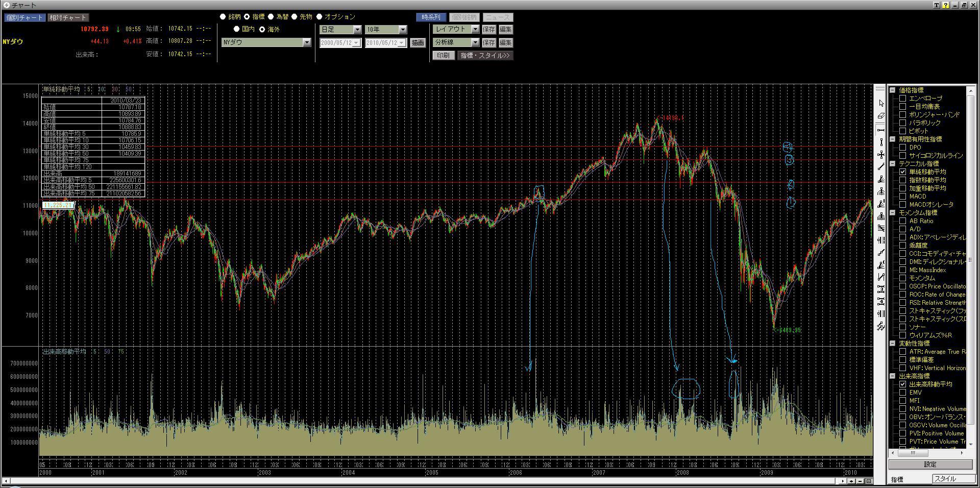
Task: Switch to the 個別チャート tab
Action: coord(25,17)
